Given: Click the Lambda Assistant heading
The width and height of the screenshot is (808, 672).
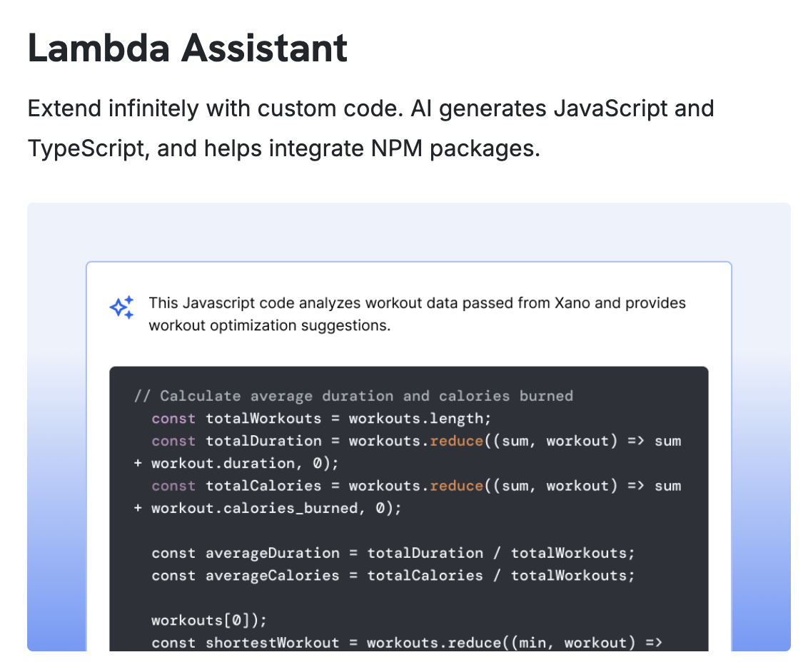Looking at the screenshot, I should [x=188, y=48].
